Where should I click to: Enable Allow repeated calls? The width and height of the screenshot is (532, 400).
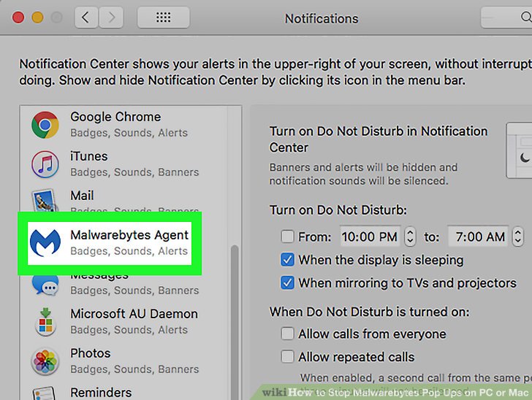(287, 357)
